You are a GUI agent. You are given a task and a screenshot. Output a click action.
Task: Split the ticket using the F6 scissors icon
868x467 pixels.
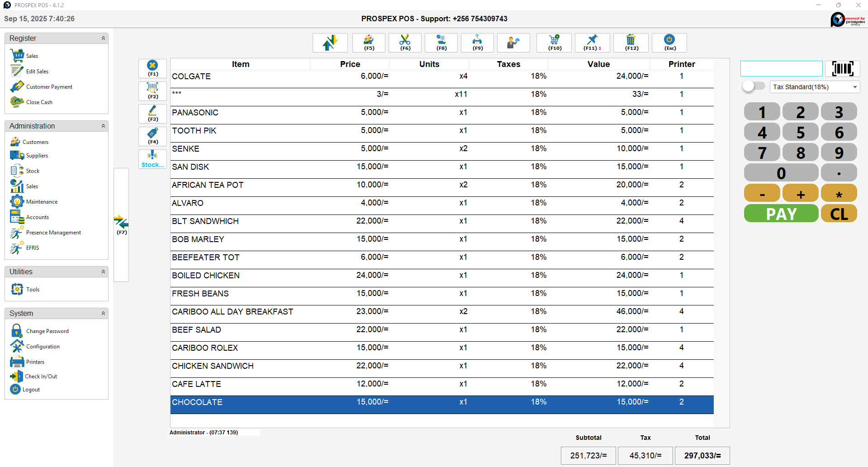[x=405, y=43]
